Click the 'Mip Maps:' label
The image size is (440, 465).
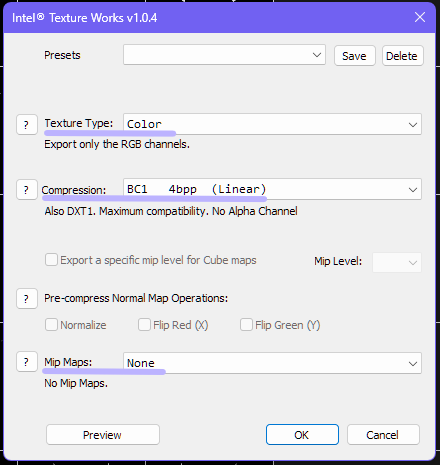pyautogui.click(x=68, y=362)
